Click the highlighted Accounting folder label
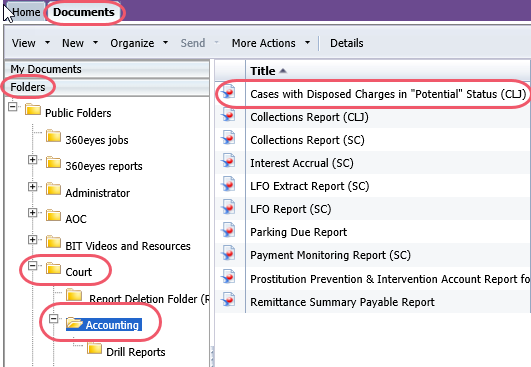Image resolution: width=531 pixels, height=367 pixels. coord(112,325)
